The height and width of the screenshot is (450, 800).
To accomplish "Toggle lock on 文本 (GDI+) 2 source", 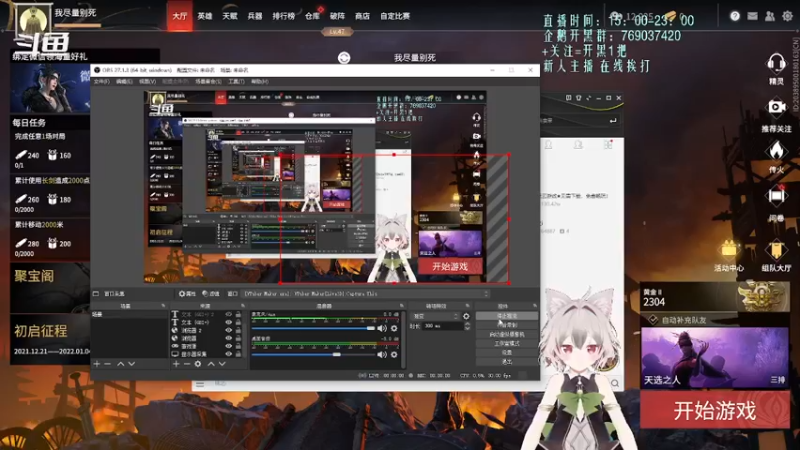I will (238, 315).
